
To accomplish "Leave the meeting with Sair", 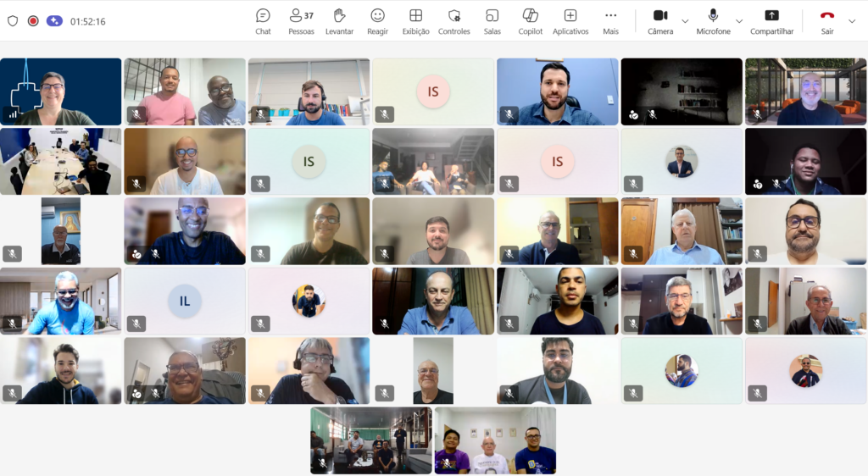I will click(827, 22).
